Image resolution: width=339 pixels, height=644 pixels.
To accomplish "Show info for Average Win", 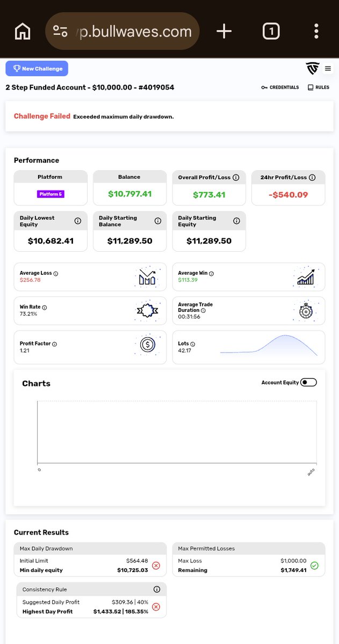I will pos(211,274).
